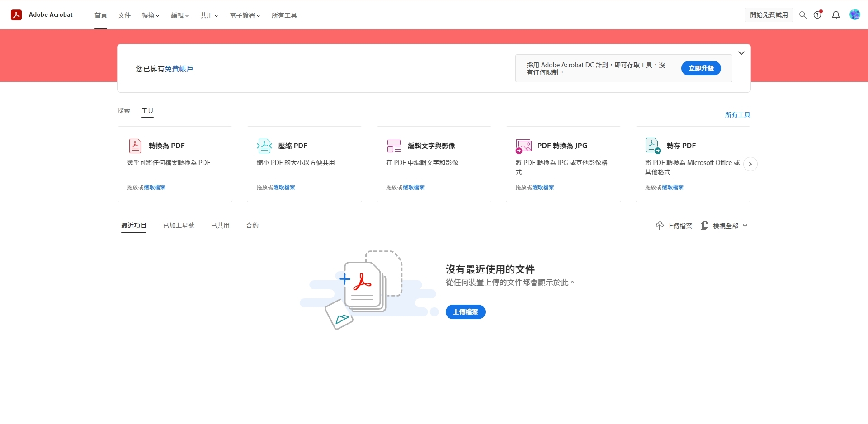Click the 上傳檔案 text in the toolbar

(x=679, y=226)
